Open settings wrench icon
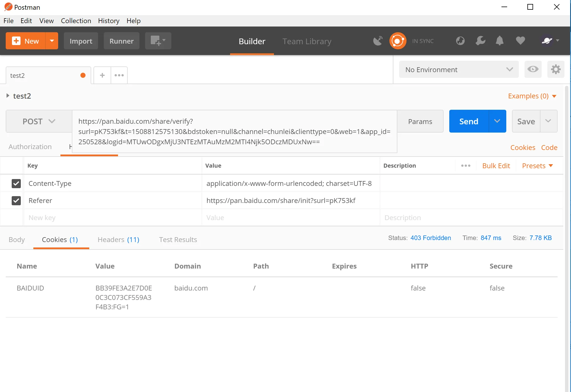 click(x=480, y=41)
